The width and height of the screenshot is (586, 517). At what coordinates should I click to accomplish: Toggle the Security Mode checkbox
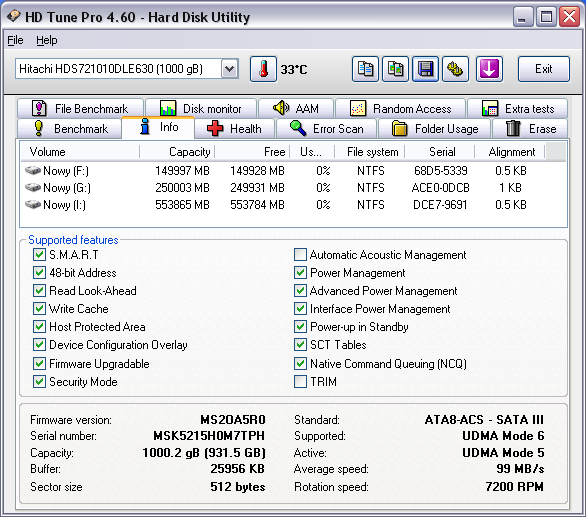(x=39, y=381)
